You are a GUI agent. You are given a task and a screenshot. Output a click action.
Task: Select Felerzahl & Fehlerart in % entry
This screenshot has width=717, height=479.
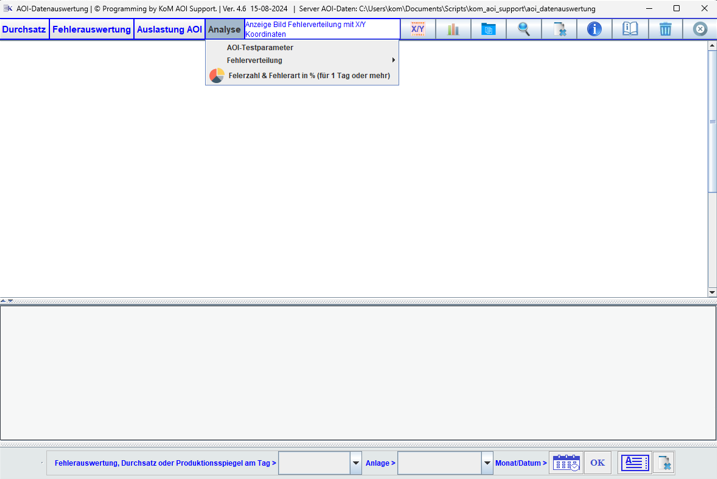302,75
